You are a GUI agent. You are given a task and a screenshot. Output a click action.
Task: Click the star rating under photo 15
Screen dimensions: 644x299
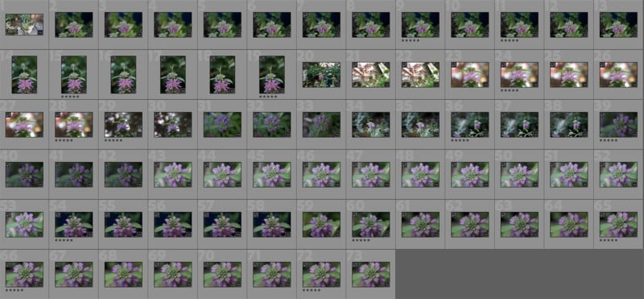pos(70,97)
